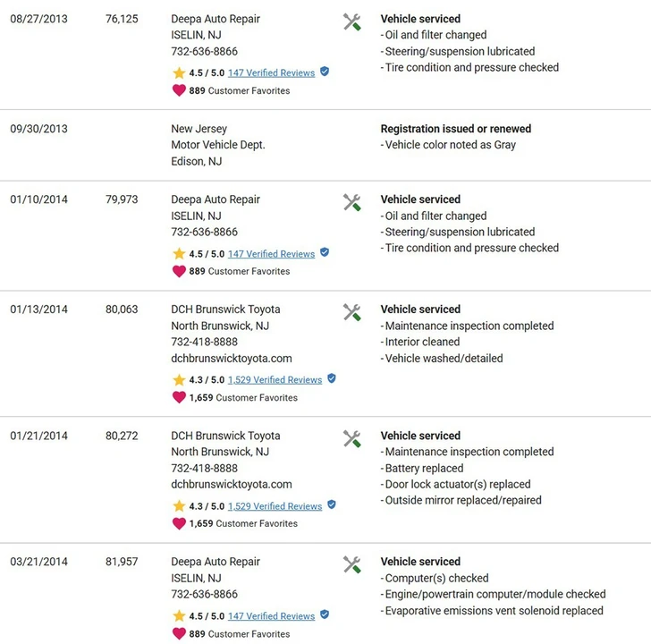Open 1,529 Verified Reviews link for 01/13/2014 service
This screenshot has width=651, height=644.
(275, 380)
